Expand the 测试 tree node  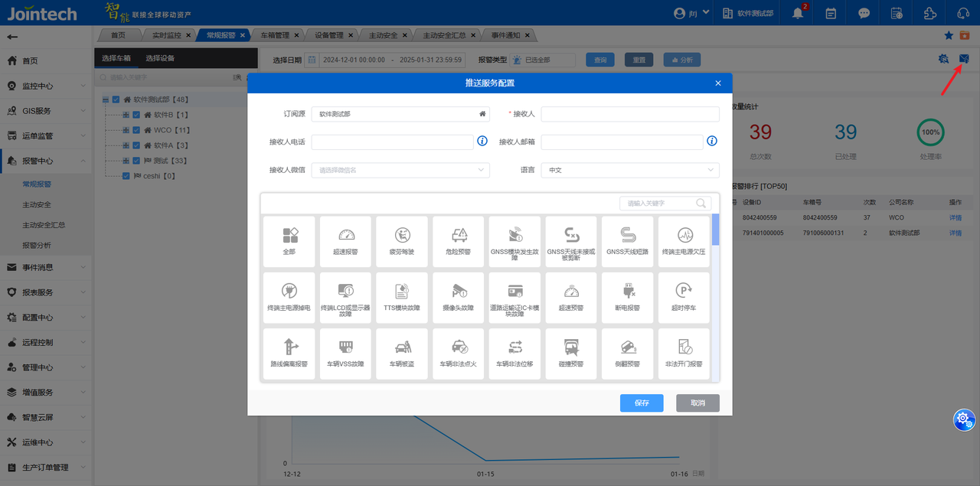coord(126,161)
